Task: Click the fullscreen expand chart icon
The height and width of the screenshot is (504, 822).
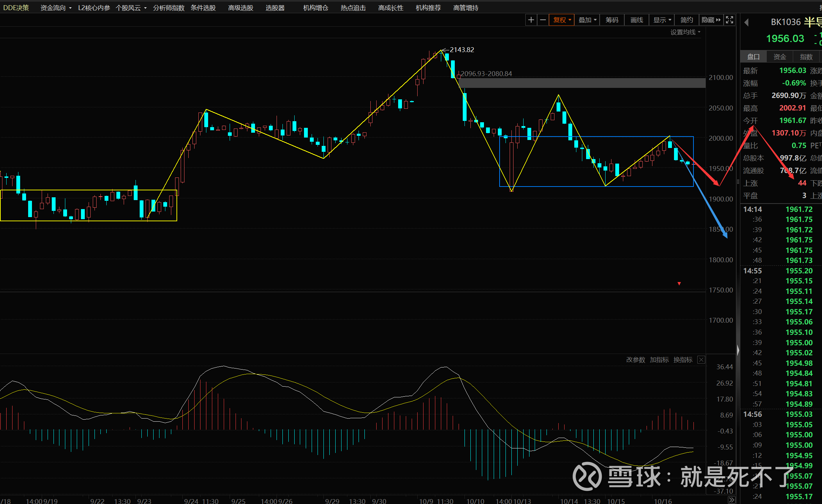Action: coord(730,20)
